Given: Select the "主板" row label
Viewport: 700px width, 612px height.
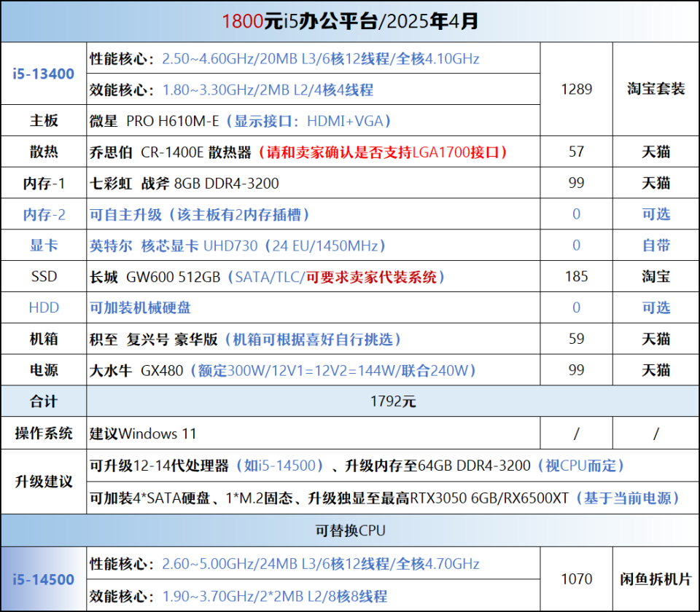Looking at the screenshot, I should click(x=43, y=120).
